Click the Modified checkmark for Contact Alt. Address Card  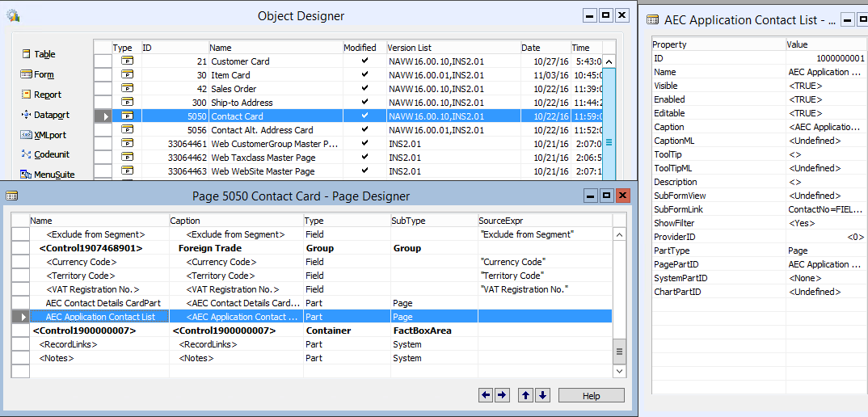pos(364,129)
